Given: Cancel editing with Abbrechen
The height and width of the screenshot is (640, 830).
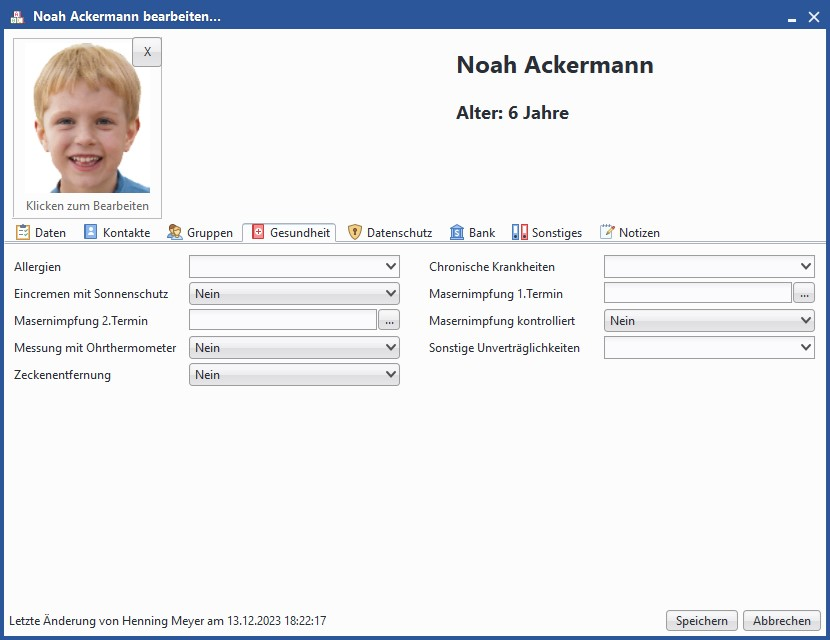Looking at the screenshot, I should click(x=782, y=620).
